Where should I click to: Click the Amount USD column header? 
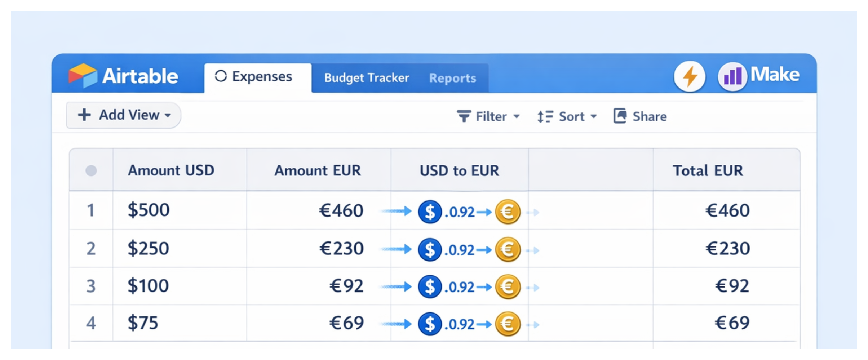click(171, 170)
